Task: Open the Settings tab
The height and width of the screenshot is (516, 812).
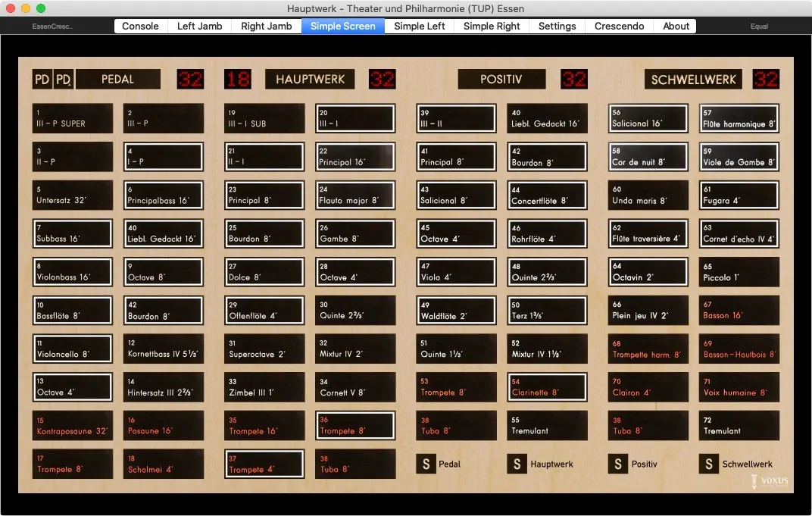Action: click(x=557, y=26)
